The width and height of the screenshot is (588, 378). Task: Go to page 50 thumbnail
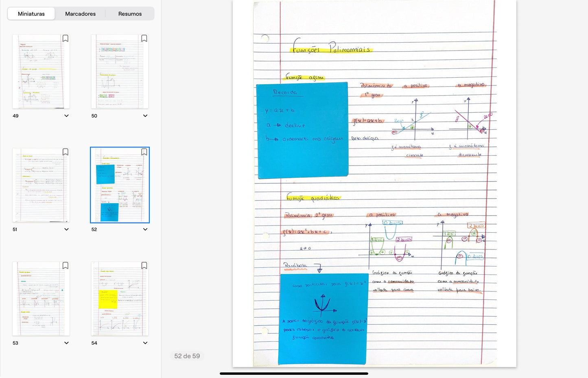coord(120,72)
